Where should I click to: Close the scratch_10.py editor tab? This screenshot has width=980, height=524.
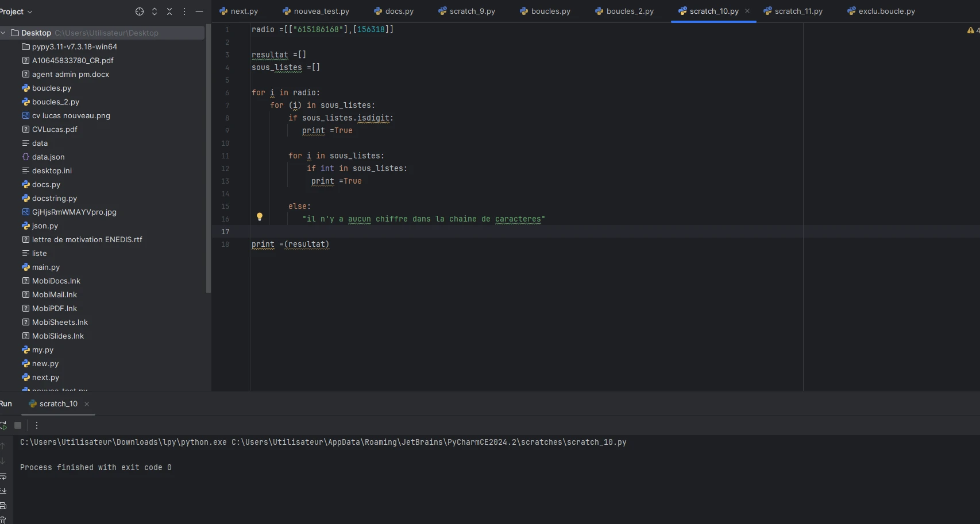pos(747,11)
